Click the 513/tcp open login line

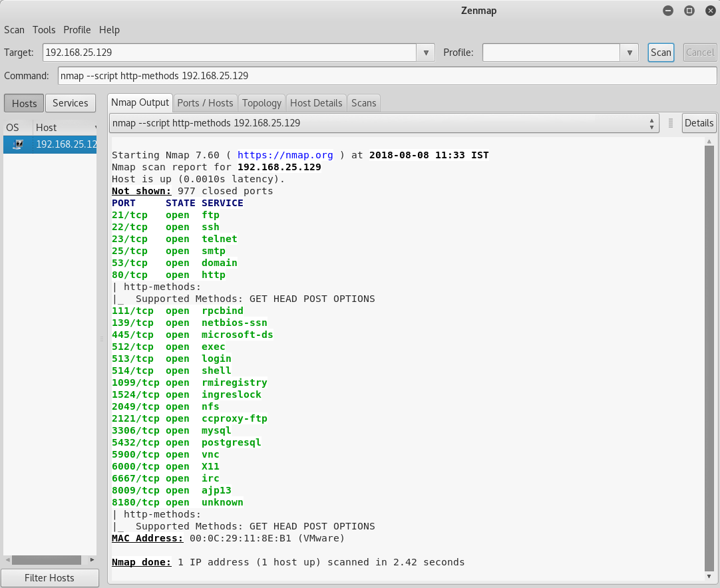coord(172,359)
